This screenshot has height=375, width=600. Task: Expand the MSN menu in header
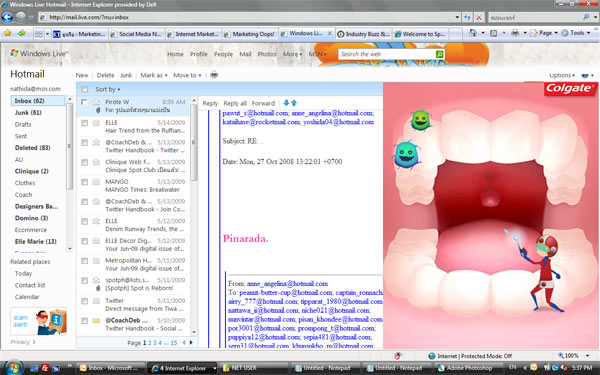pos(318,54)
